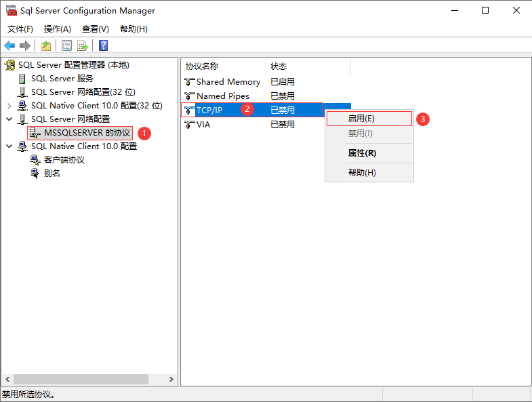Open the 操作(A) menu
Viewport: 532px width, 402px height.
58,29
